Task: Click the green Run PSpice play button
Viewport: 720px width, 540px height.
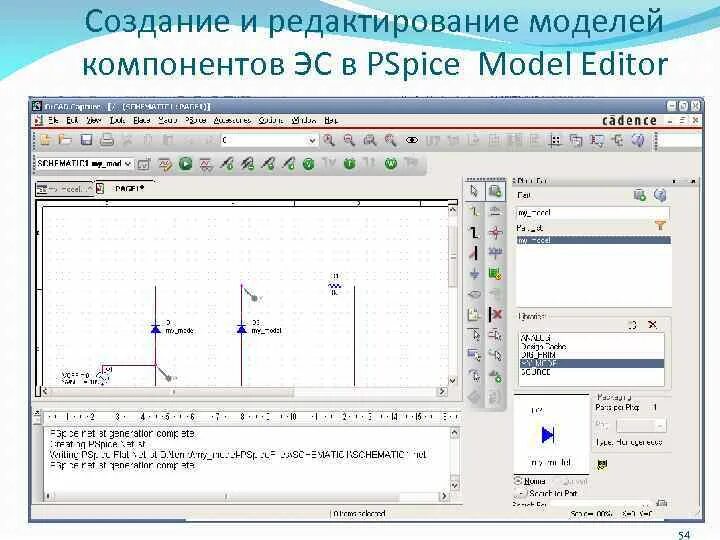Action: tap(186, 163)
